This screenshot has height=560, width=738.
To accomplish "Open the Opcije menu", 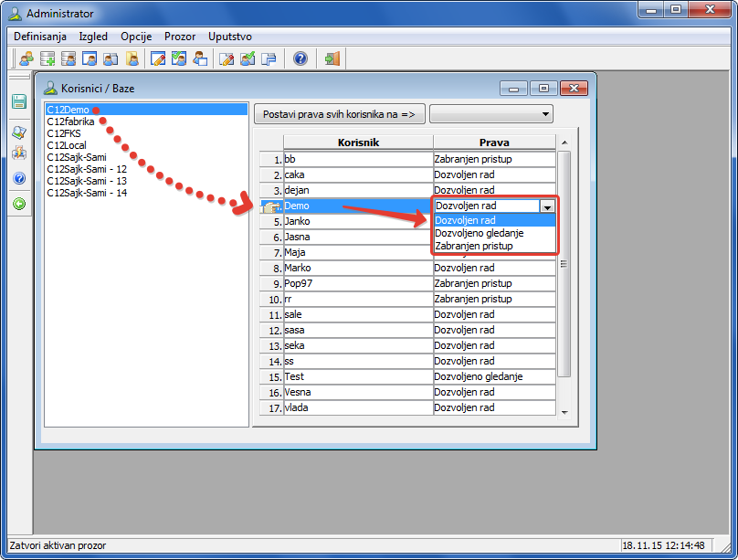I will point(136,37).
